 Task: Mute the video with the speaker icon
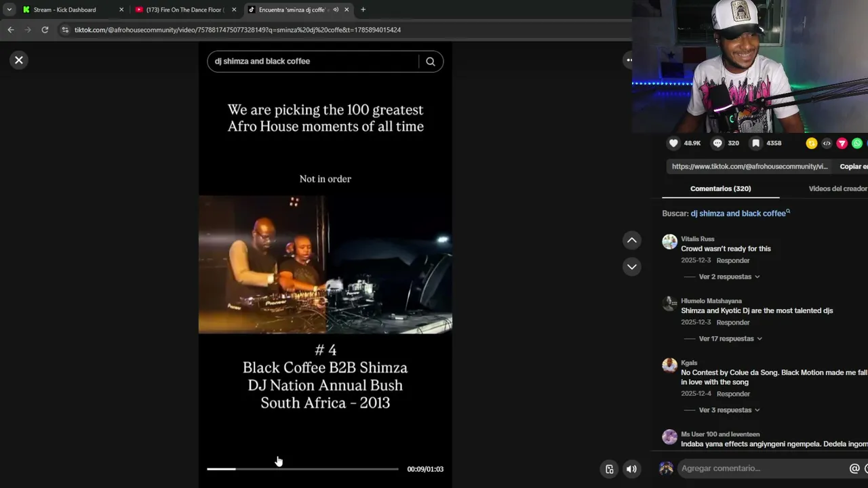pyautogui.click(x=631, y=469)
